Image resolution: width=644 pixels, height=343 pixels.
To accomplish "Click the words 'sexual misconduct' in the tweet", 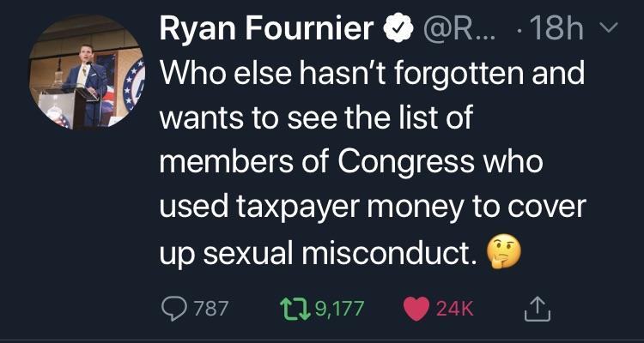I will (x=337, y=254).
